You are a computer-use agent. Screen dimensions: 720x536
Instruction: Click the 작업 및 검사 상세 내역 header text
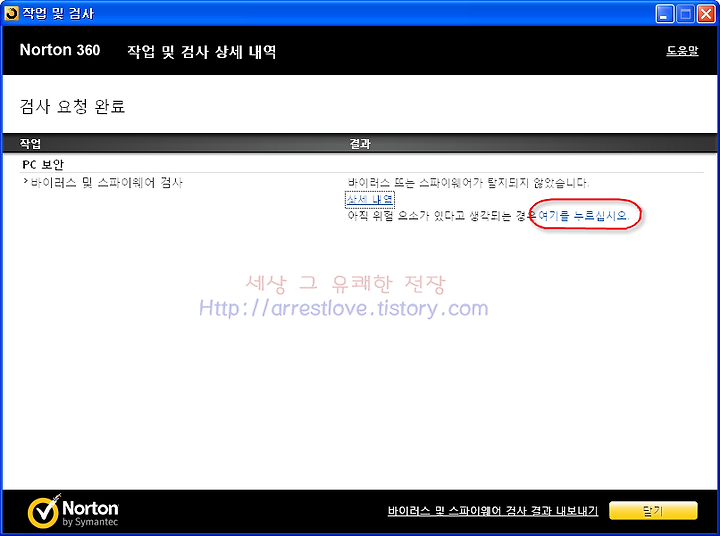click(x=202, y=51)
